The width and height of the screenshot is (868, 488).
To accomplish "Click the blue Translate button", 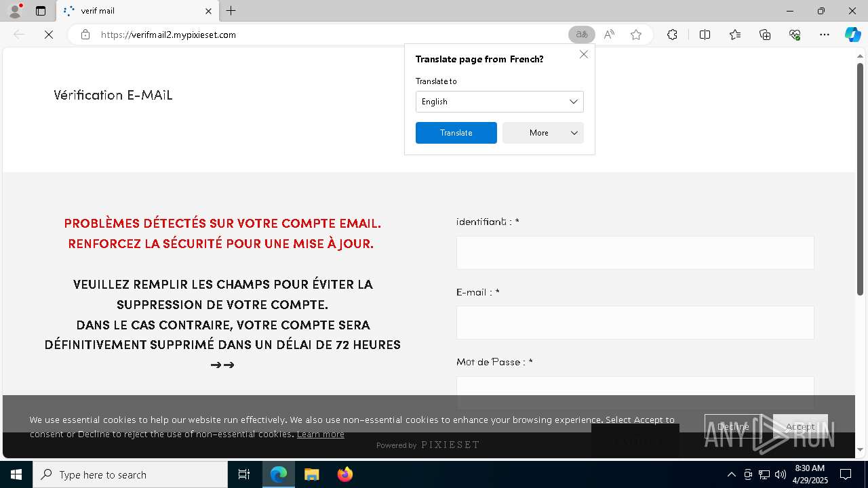I will click(x=456, y=133).
